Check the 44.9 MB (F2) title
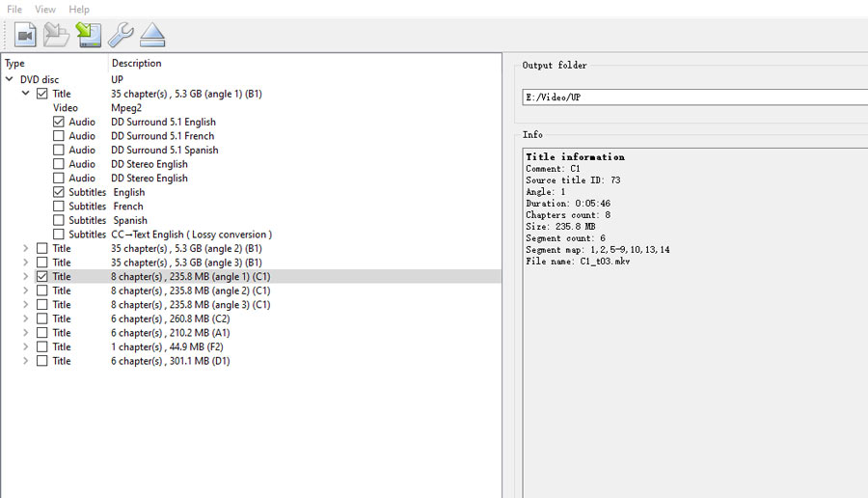868x498 pixels. (42, 346)
